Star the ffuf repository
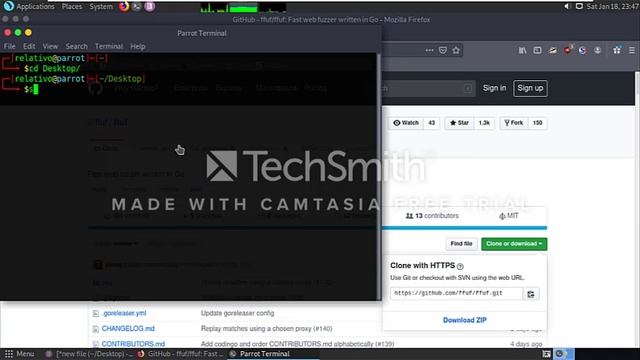This screenshot has height=360, width=640. click(x=459, y=123)
